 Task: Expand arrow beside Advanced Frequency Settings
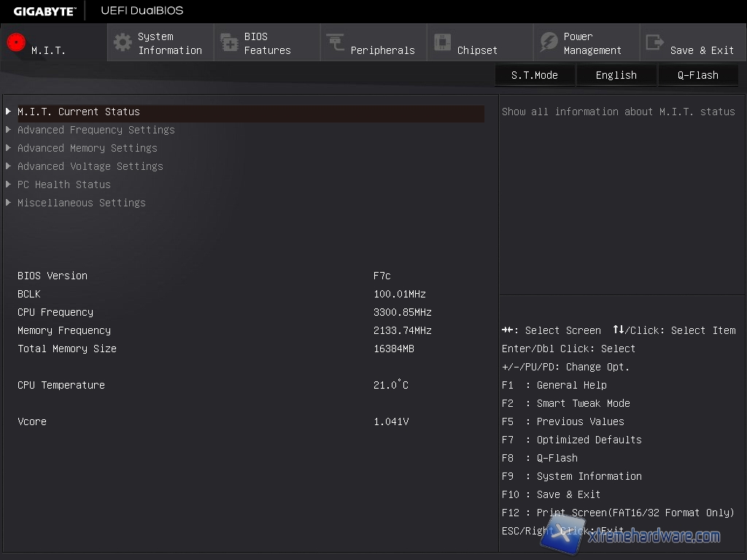pyautogui.click(x=8, y=130)
